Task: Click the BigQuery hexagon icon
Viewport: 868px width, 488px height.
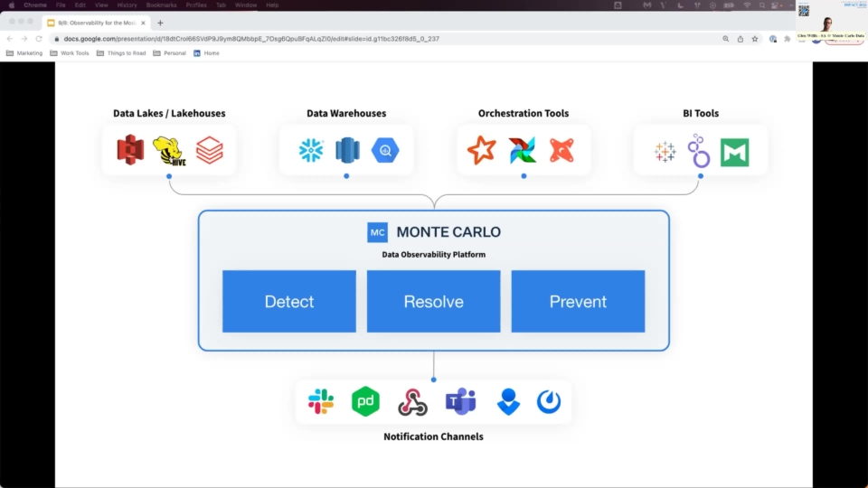Action: coord(385,151)
